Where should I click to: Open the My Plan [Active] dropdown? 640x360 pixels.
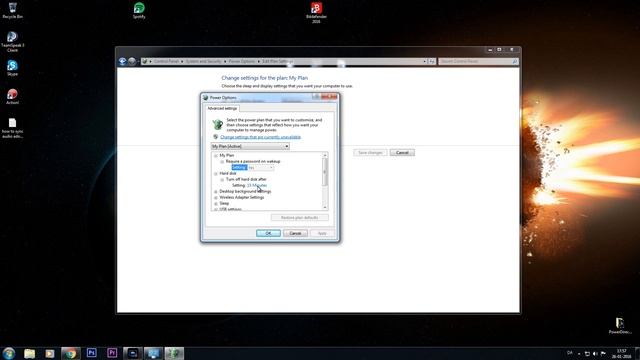pyautogui.click(x=250, y=146)
